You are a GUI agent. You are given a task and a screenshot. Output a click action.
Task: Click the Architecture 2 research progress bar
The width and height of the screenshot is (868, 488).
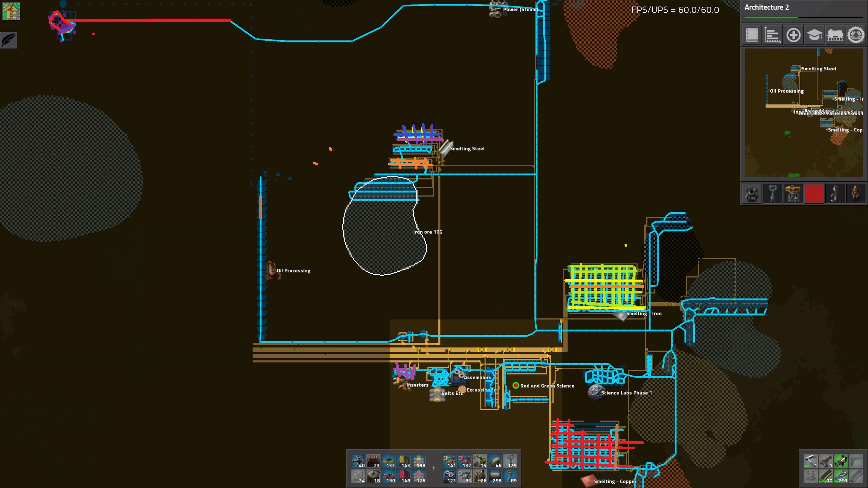804,17
